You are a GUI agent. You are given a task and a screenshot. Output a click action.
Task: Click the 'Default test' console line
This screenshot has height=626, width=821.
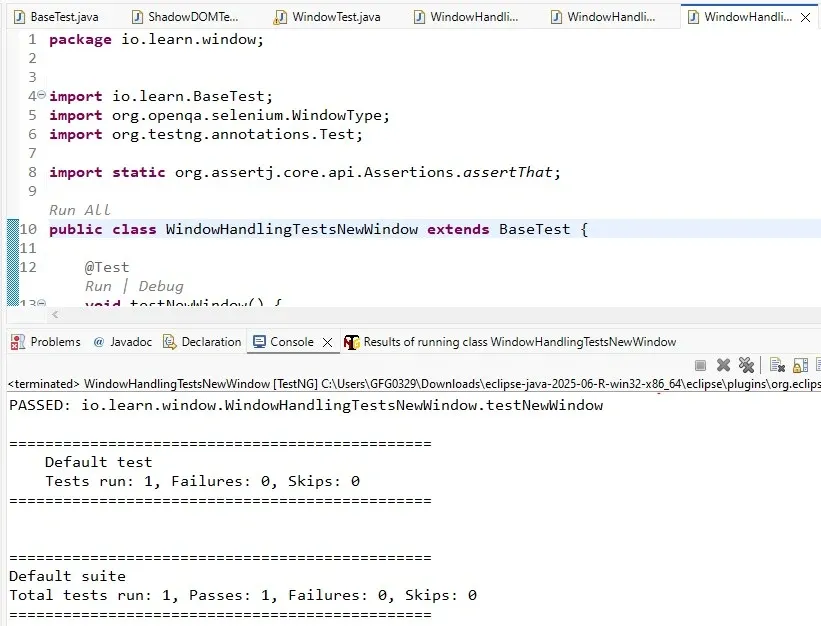98,462
